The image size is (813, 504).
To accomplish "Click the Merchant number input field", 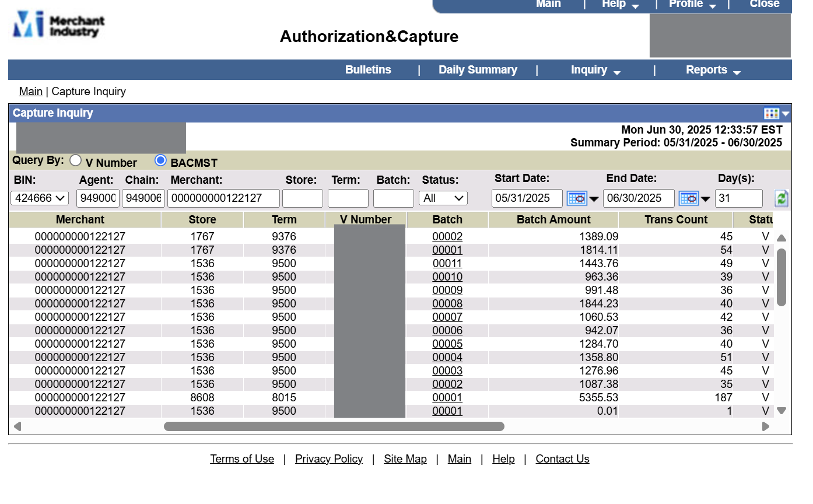I will (x=223, y=198).
